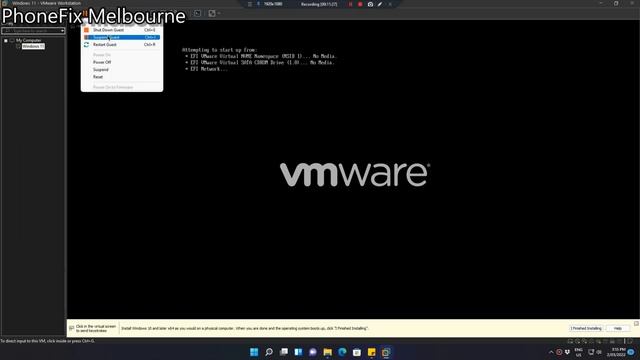Image resolution: width=640 pixels, height=360 pixels.
Task: Select Shut Down Guest in power menu
Action: click(122, 30)
